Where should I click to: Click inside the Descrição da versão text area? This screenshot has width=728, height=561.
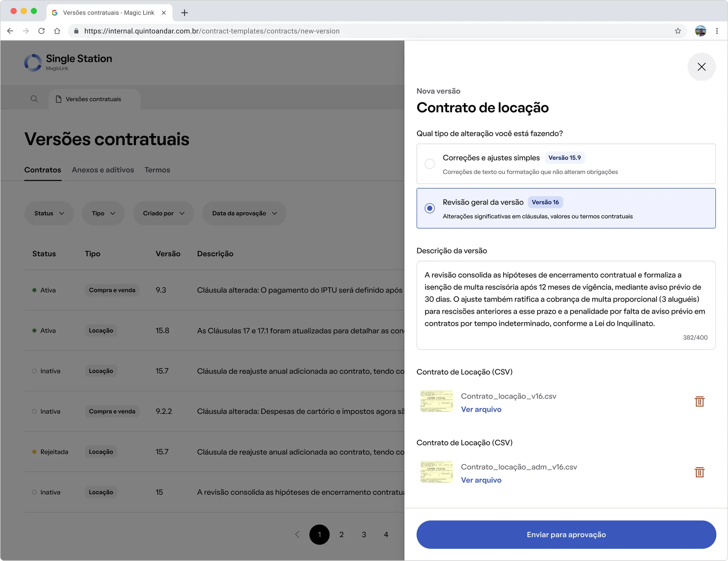tap(566, 305)
